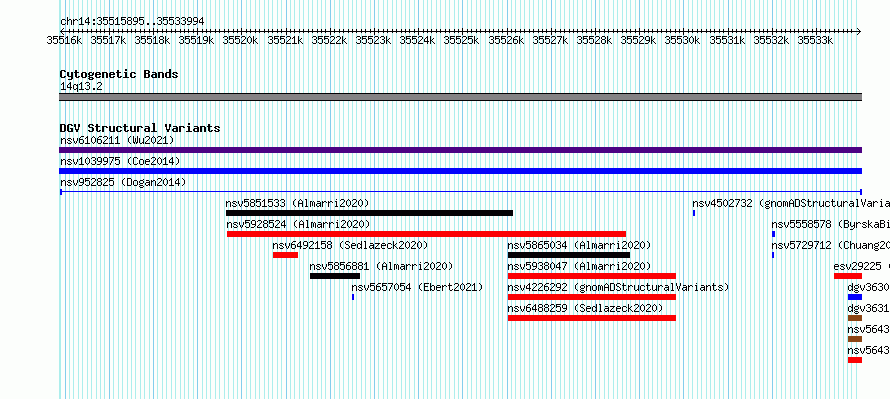Select the nsv5856881 (Almarri2020) label

point(381,266)
